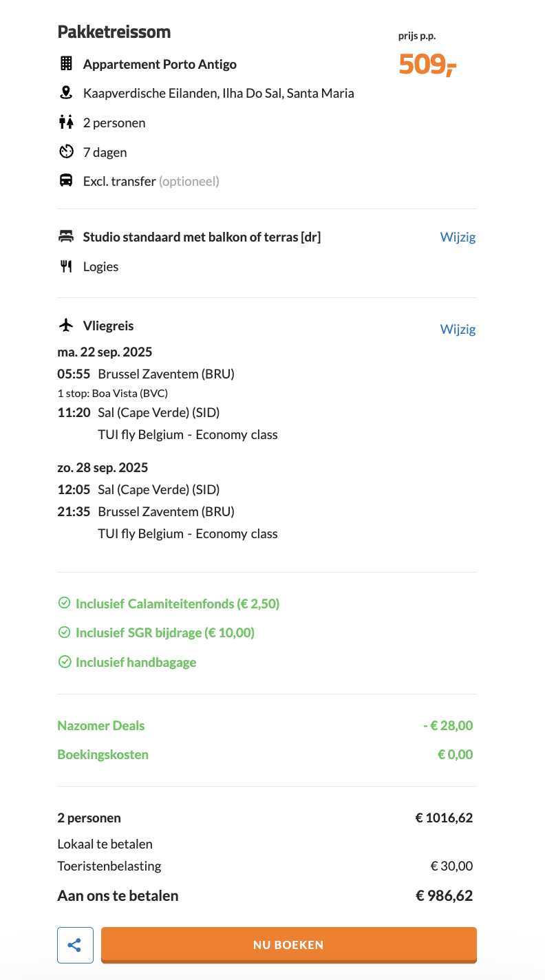Click the Calamiteitenfonds checkmark icon

point(65,603)
